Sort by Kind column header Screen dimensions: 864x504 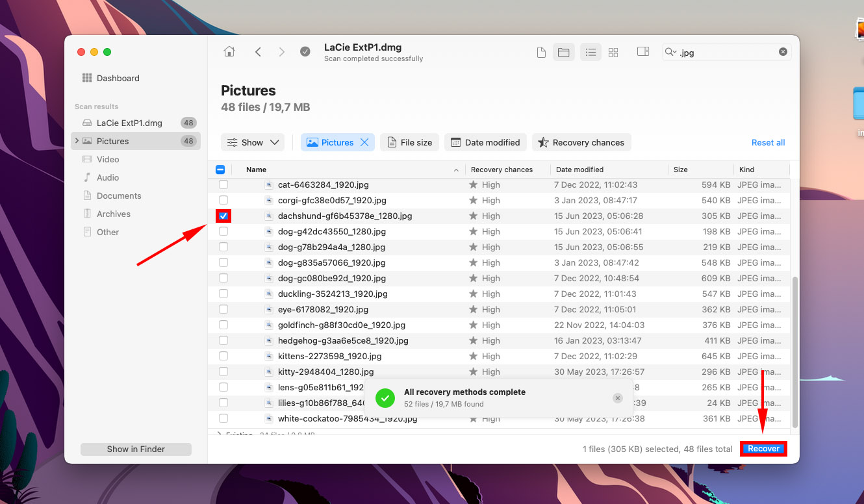pyautogui.click(x=746, y=170)
